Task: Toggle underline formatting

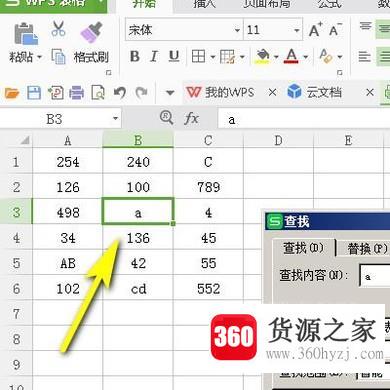Action: click(174, 57)
